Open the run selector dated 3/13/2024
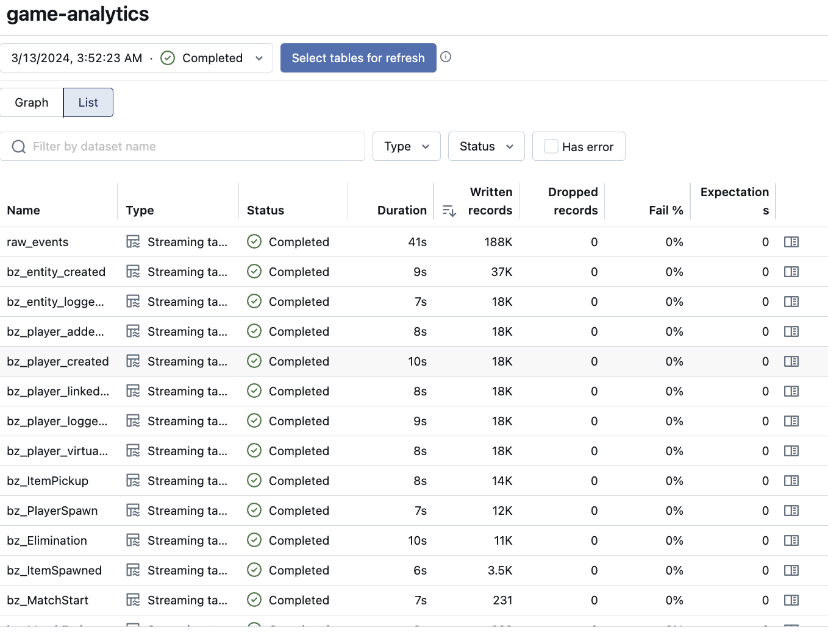Screen dimensions: 828x644 point(137,58)
